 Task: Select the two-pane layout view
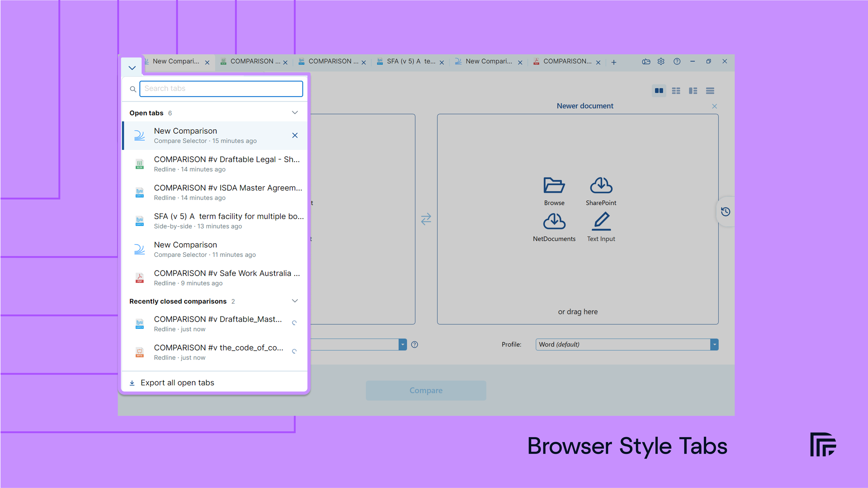659,91
